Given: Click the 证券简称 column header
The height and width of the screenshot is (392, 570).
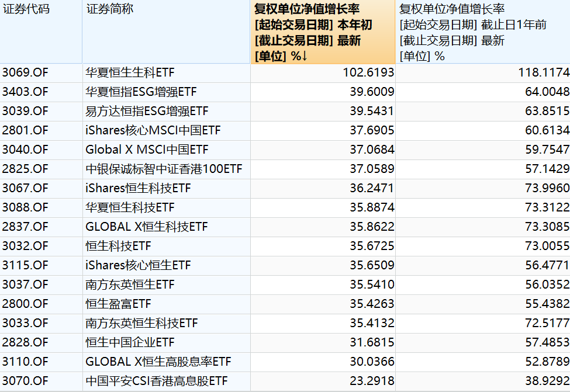Looking at the screenshot, I should pos(167,32).
